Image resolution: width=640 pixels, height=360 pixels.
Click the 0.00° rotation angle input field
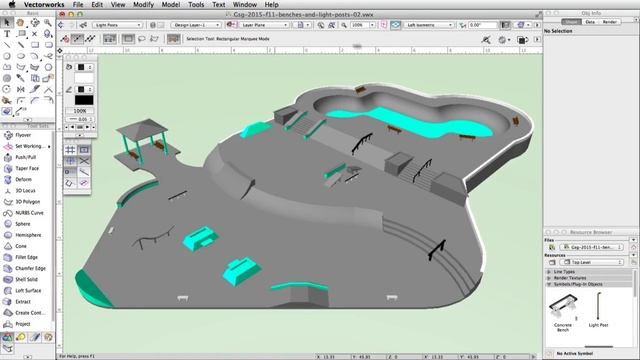[x=483, y=25]
